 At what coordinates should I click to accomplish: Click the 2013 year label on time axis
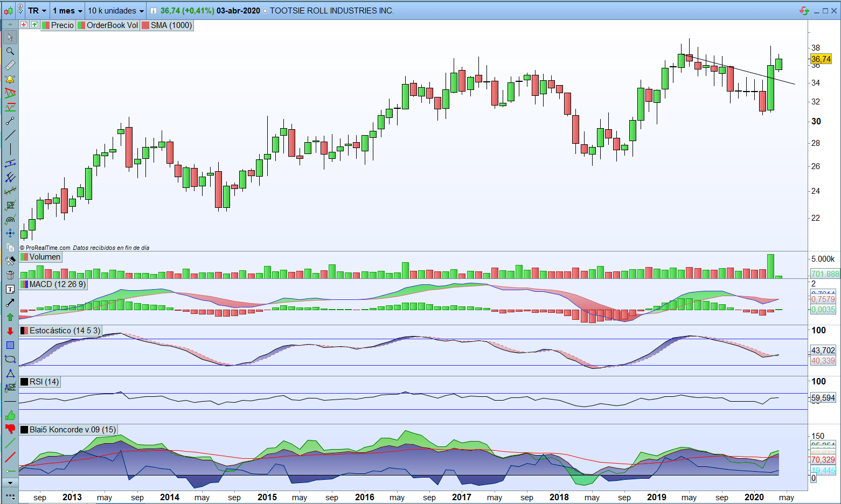point(72,498)
